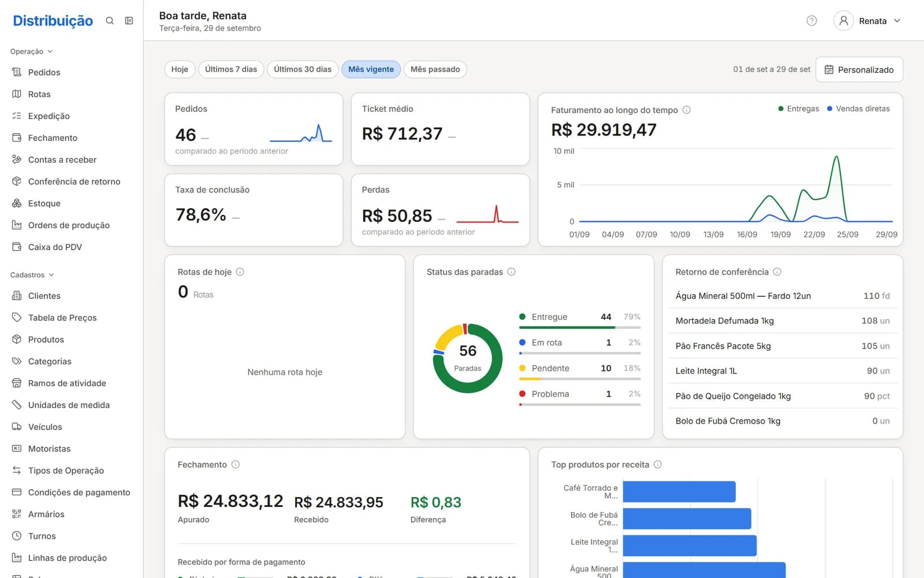Click the Veículos truck icon
The image size is (924, 578).
(17, 427)
